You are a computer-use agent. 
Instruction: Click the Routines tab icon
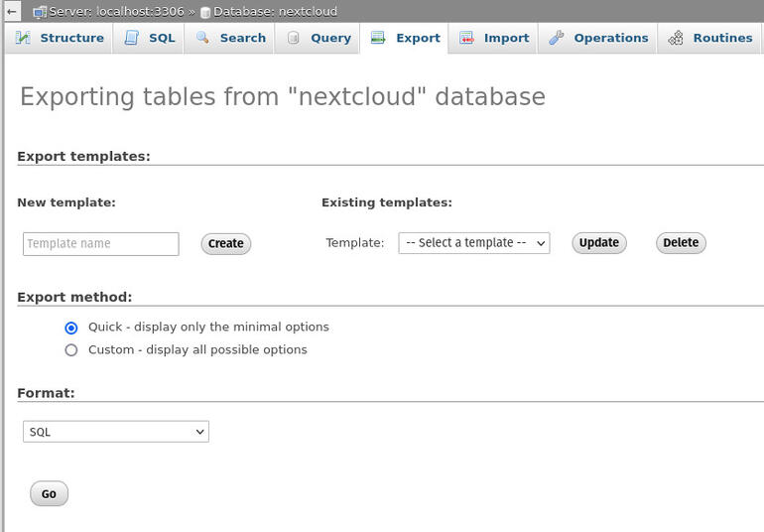tap(676, 38)
